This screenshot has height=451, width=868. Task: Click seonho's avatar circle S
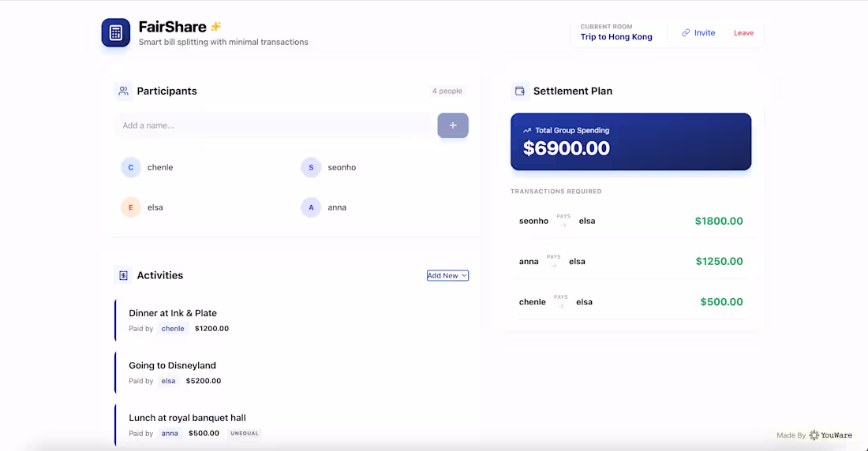(x=311, y=167)
